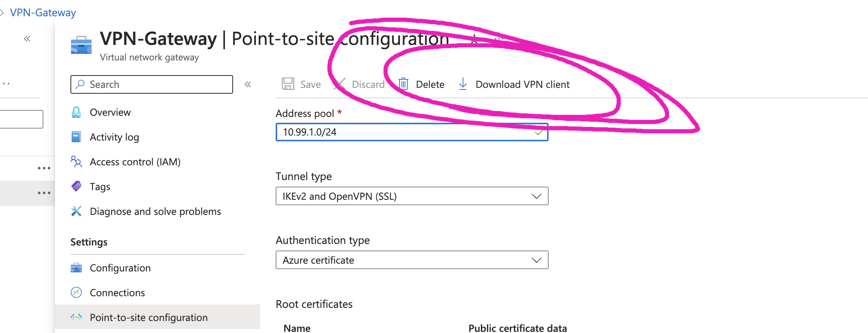Click the left pane filter input box
Viewport: 868px width, 333px height.
21,119
